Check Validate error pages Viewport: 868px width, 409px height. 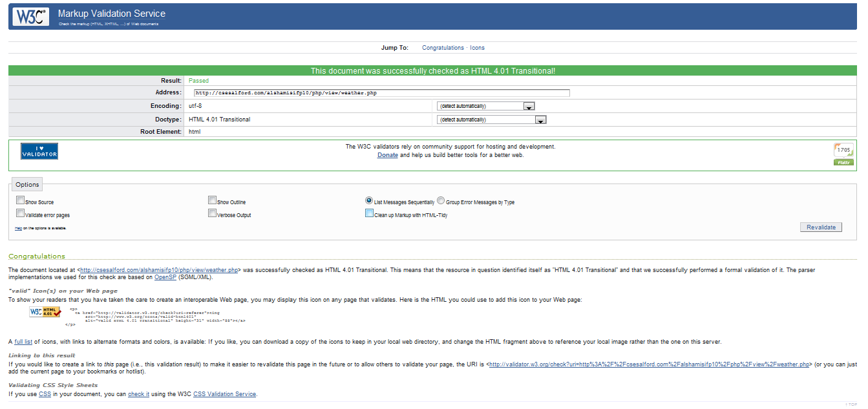(20, 213)
